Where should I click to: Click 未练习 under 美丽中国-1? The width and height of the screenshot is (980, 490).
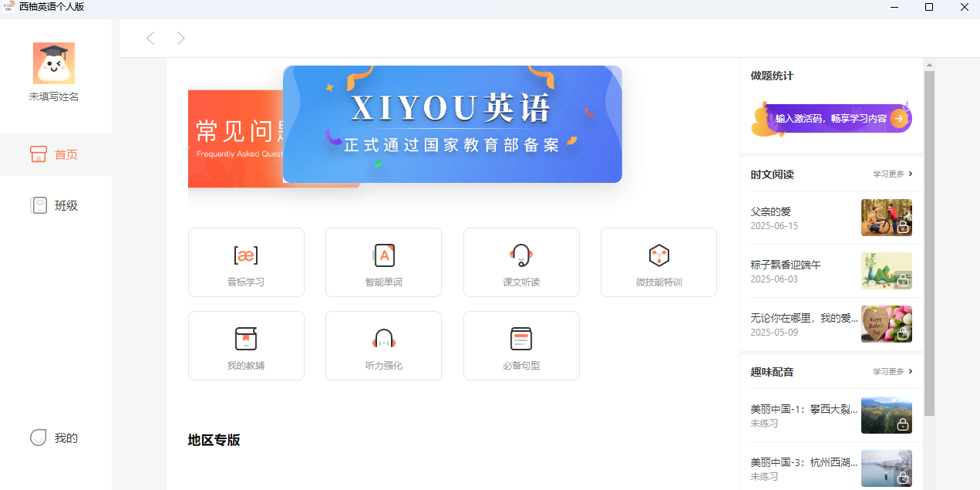[x=764, y=424]
